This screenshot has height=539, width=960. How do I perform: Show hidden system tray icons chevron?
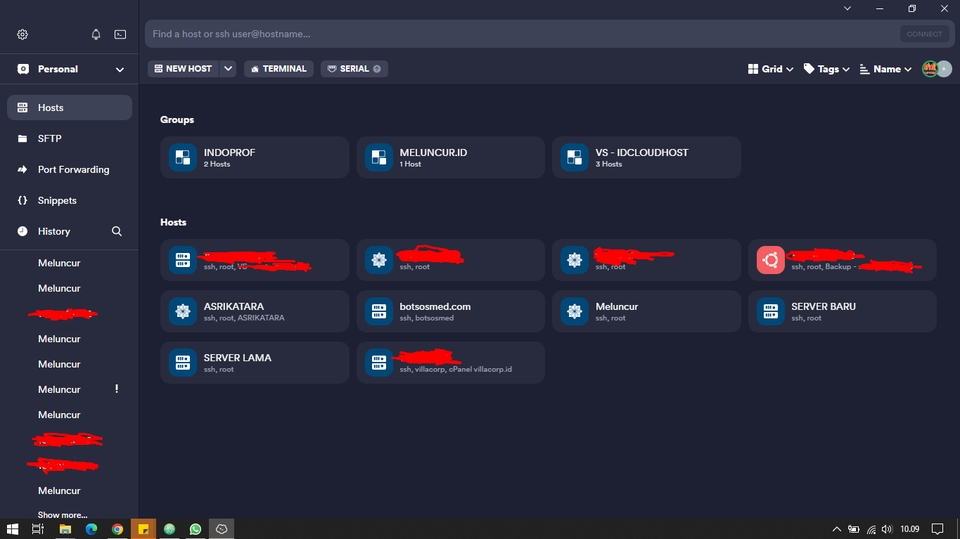836,529
